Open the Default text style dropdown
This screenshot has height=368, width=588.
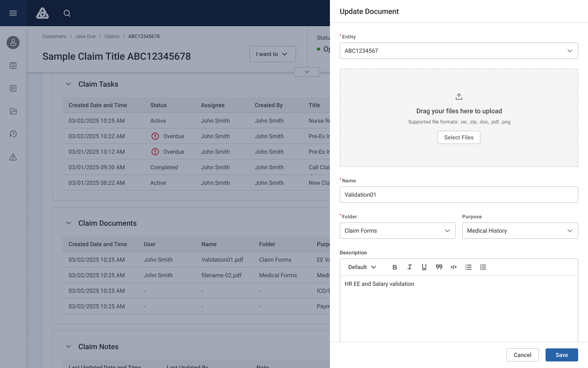pos(362,267)
